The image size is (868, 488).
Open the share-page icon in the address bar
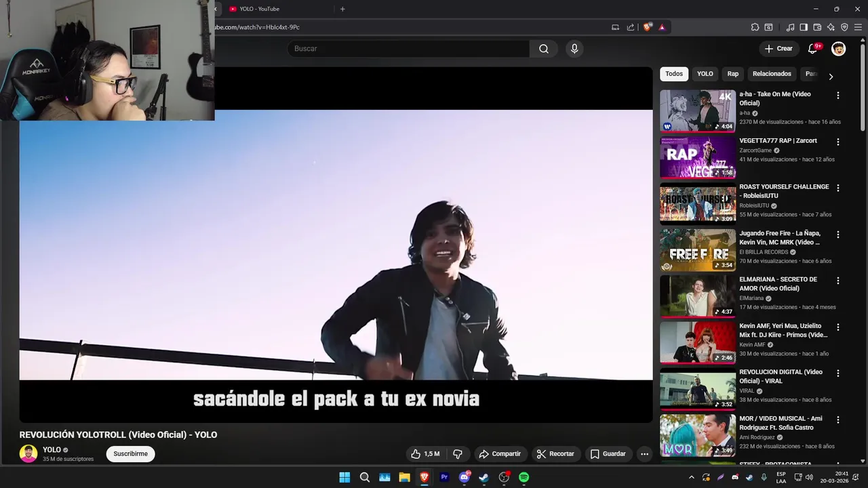point(631,27)
